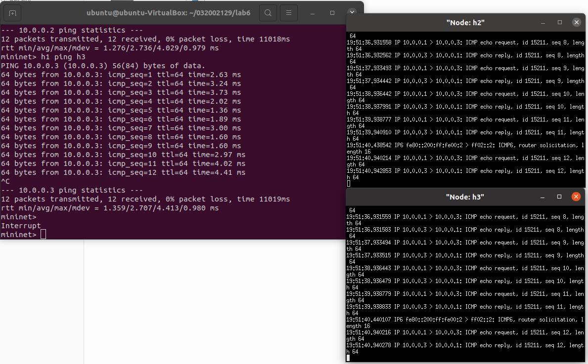Click h3 echo request line 19:51:37.933494
The height and width of the screenshot is (364, 588).
coord(465,245)
